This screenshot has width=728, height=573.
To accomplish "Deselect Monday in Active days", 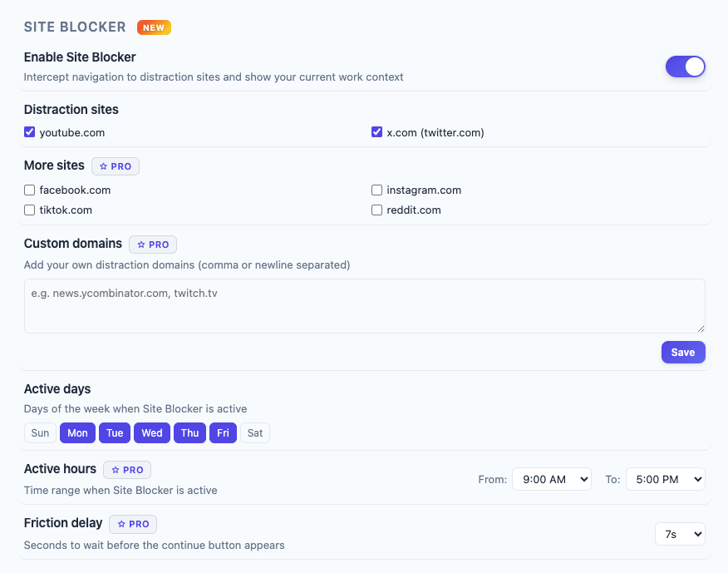I will tap(77, 432).
